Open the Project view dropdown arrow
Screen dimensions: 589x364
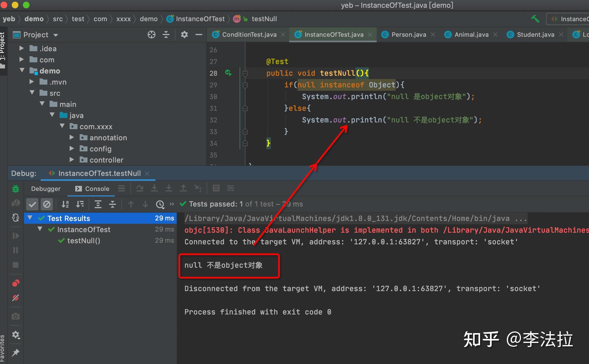(x=56, y=35)
